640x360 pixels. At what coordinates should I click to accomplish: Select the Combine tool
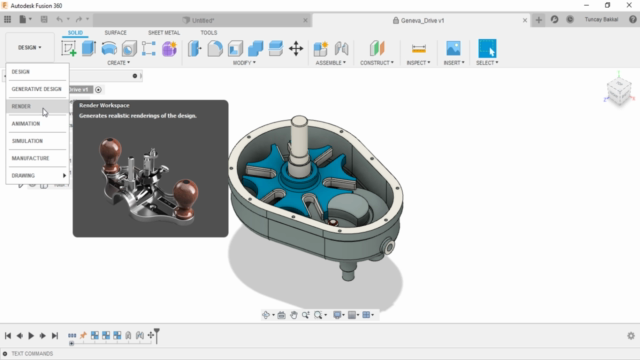click(x=256, y=48)
